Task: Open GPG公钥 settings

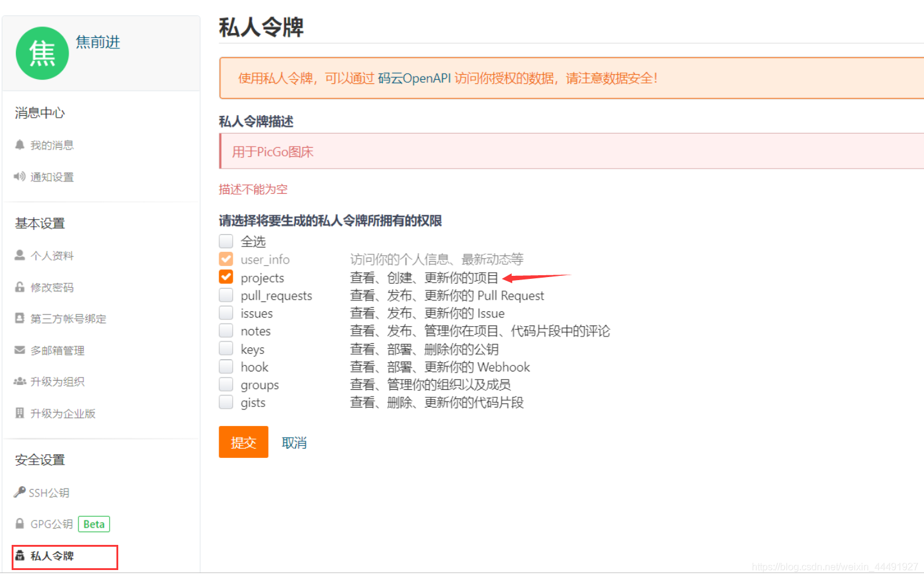Action: click(51, 524)
